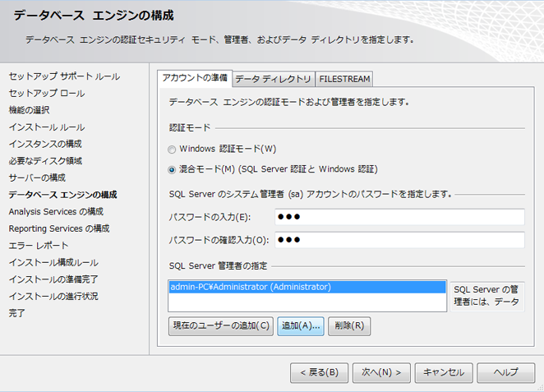Viewport: 544px width, 392px height.
Task: Open the アカウントの準備 tab
Action: click(195, 78)
